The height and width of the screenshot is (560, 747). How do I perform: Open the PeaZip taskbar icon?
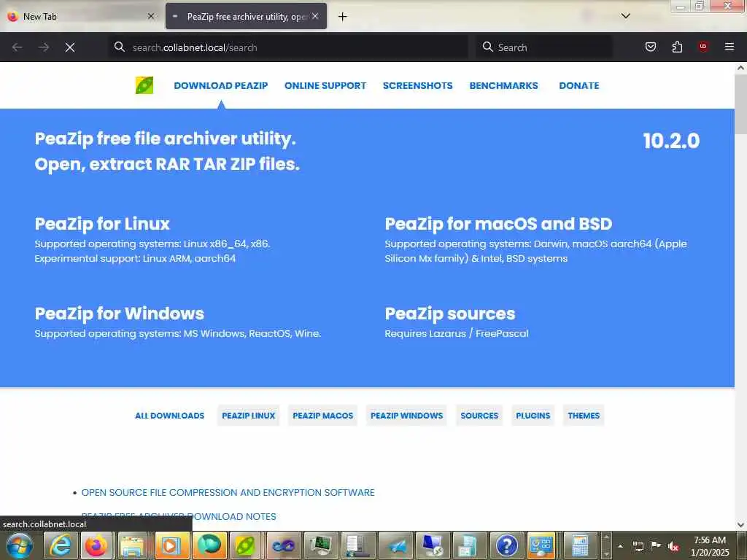coord(245,545)
